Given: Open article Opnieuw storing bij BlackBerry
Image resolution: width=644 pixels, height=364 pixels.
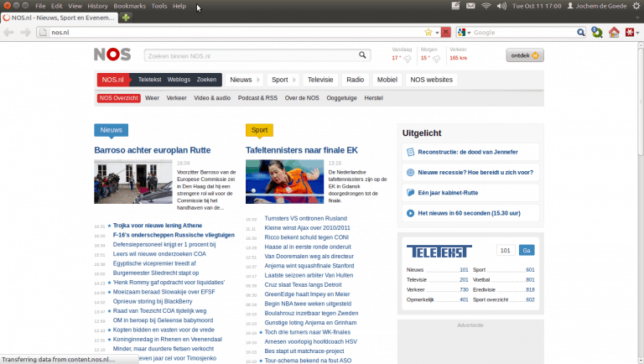Looking at the screenshot, I should pyautogui.click(x=153, y=301).
